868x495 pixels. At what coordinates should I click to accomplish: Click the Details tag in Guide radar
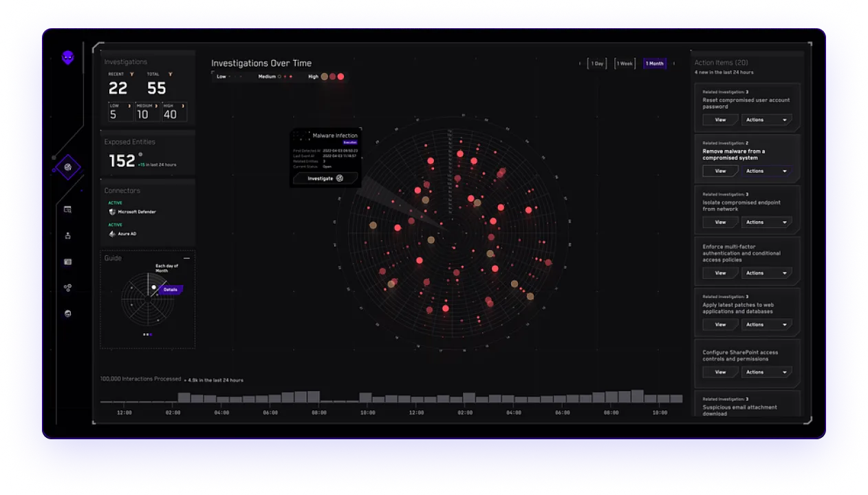[171, 290]
